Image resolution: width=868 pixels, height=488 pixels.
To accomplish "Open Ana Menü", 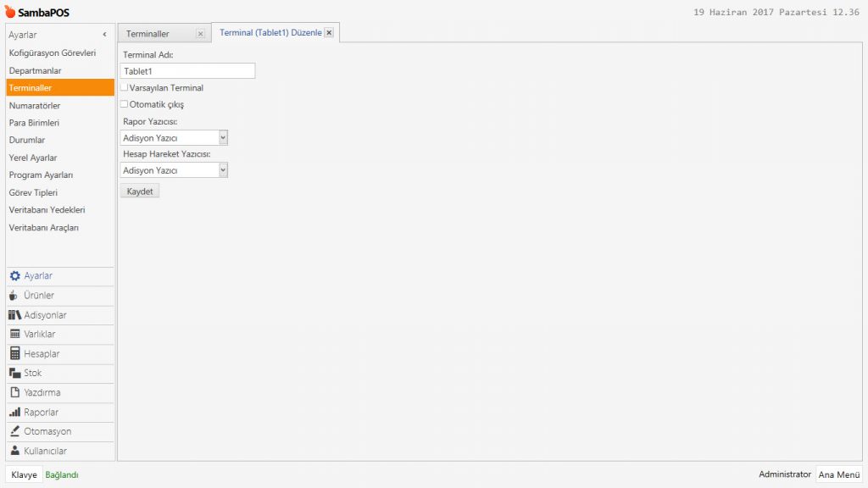I will (838, 474).
